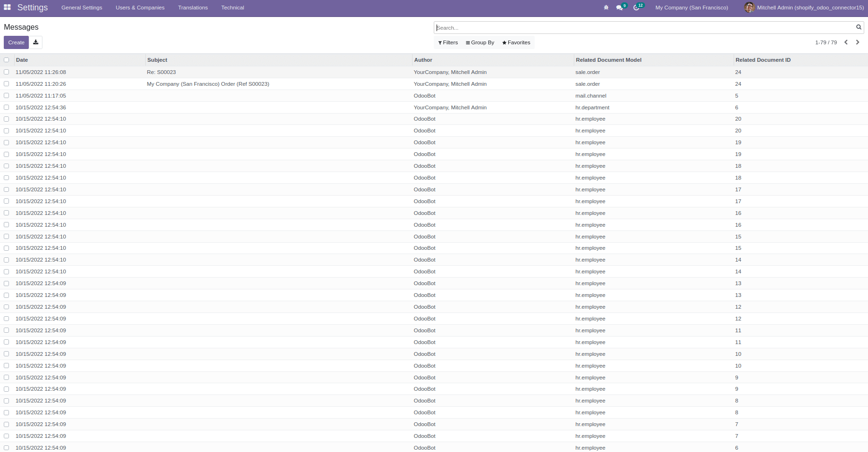Screen dimensions: 868x452
Task: Click the Settings app title
Action: tap(33, 8)
